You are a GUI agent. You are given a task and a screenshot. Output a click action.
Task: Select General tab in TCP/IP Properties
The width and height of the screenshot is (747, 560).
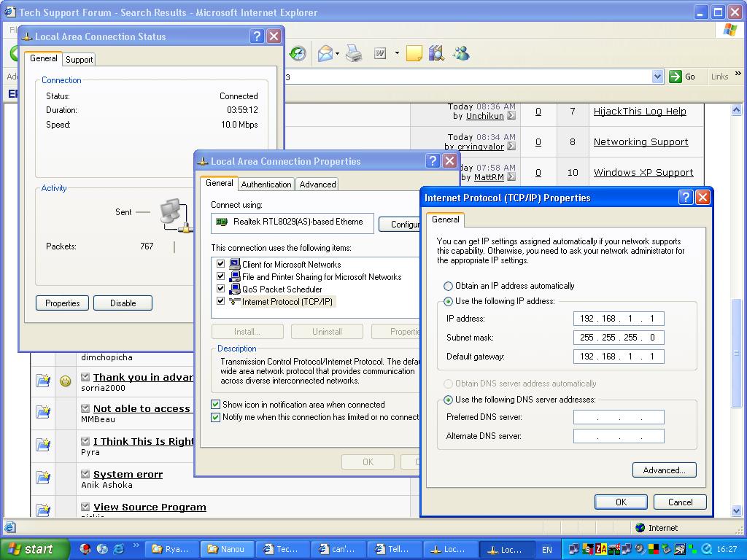(446, 219)
